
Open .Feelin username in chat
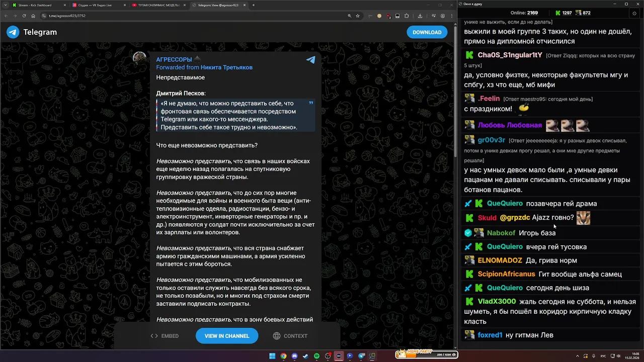[x=489, y=99]
